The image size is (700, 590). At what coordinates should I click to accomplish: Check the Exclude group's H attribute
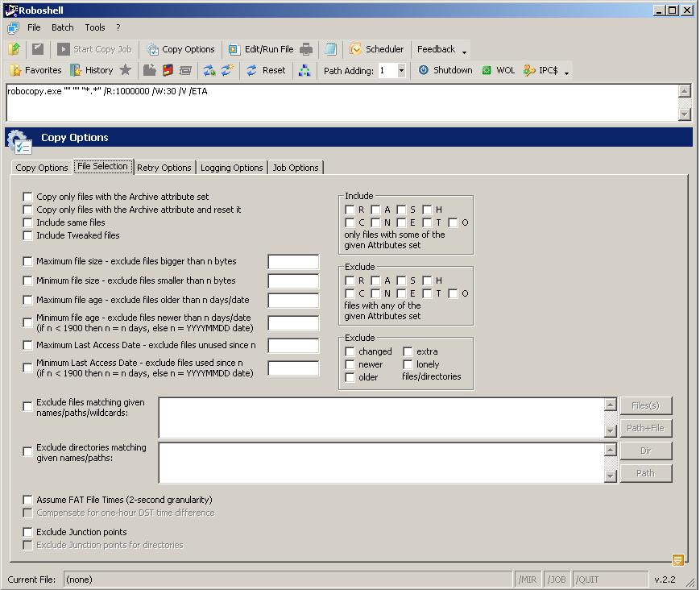pyautogui.click(x=428, y=281)
